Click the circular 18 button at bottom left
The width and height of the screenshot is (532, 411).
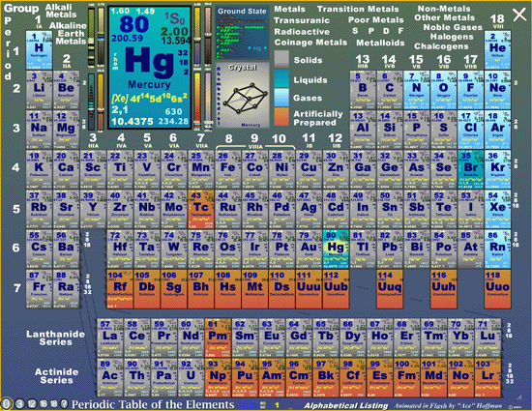[x=54, y=403]
